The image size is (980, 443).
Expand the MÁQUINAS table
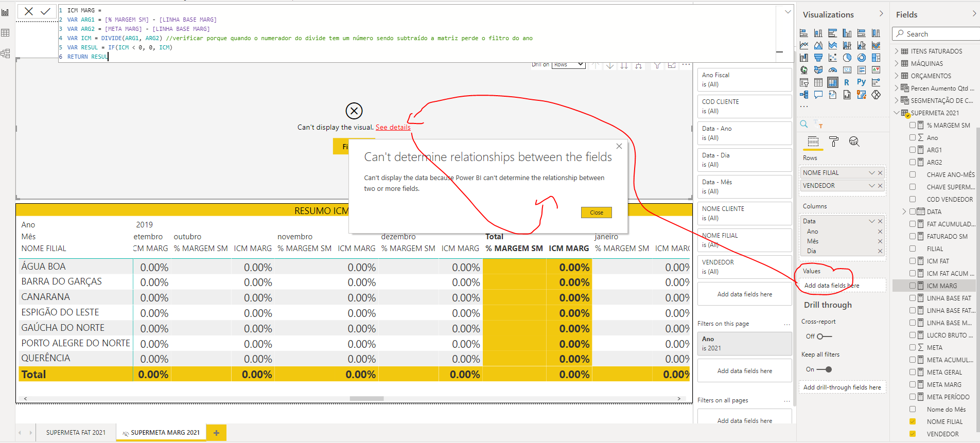[897, 63]
